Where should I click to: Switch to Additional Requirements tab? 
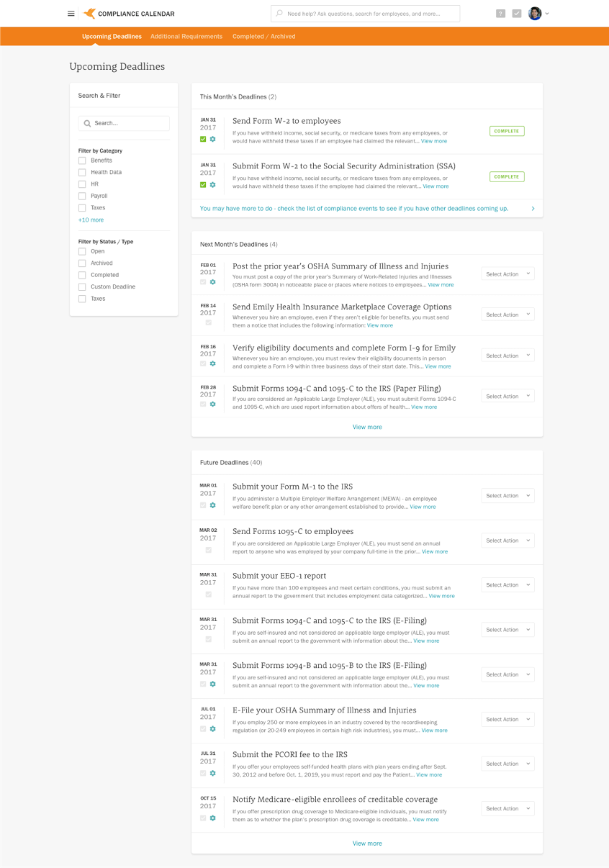186,36
